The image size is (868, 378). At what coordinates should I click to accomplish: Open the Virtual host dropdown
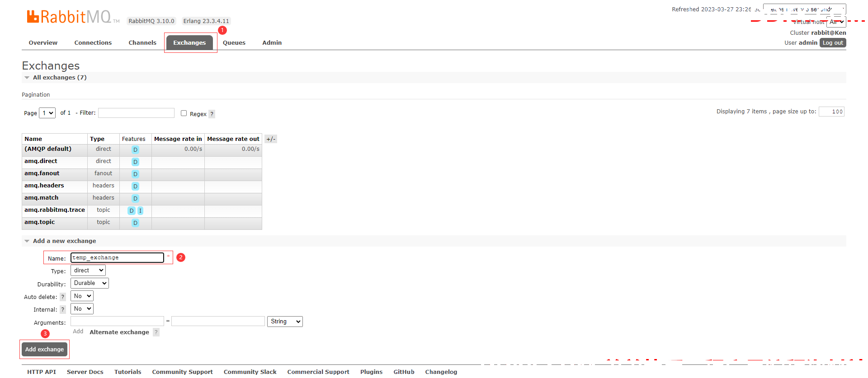click(x=836, y=22)
